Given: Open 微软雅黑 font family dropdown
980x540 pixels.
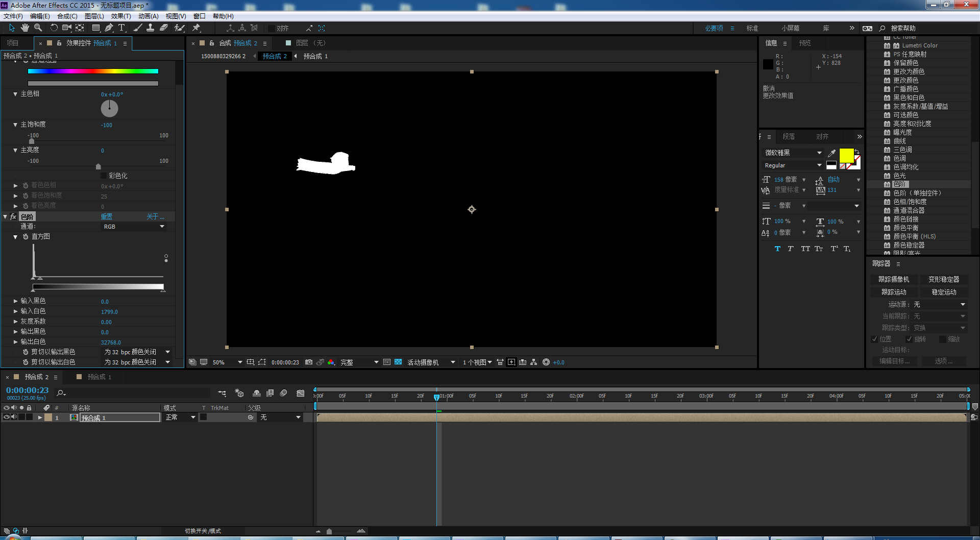Looking at the screenshot, I should pos(793,153).
